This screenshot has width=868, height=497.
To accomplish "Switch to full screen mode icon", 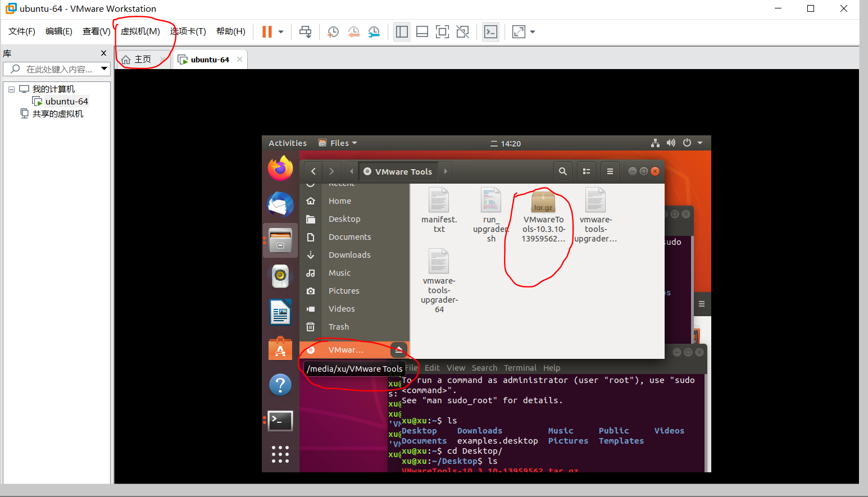I will [442, 32].
